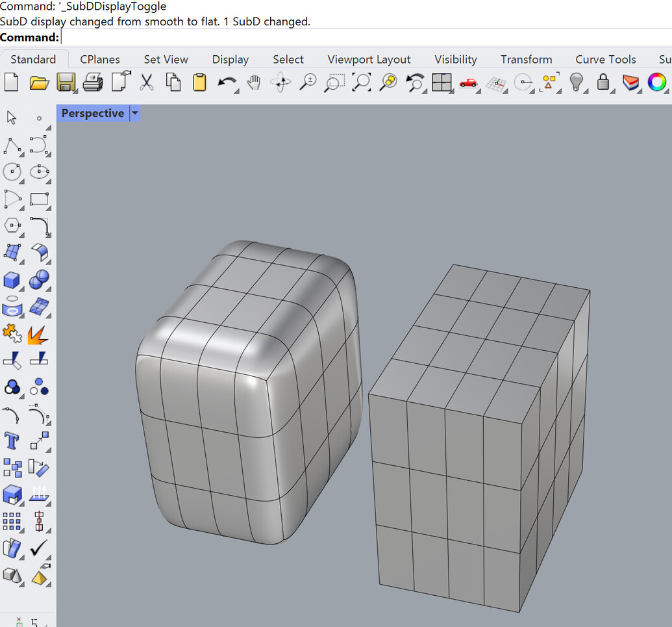Open the Transform toolbar tab
Image resolution: width=672 pixels, height=627 pixels.
point(526,59)
